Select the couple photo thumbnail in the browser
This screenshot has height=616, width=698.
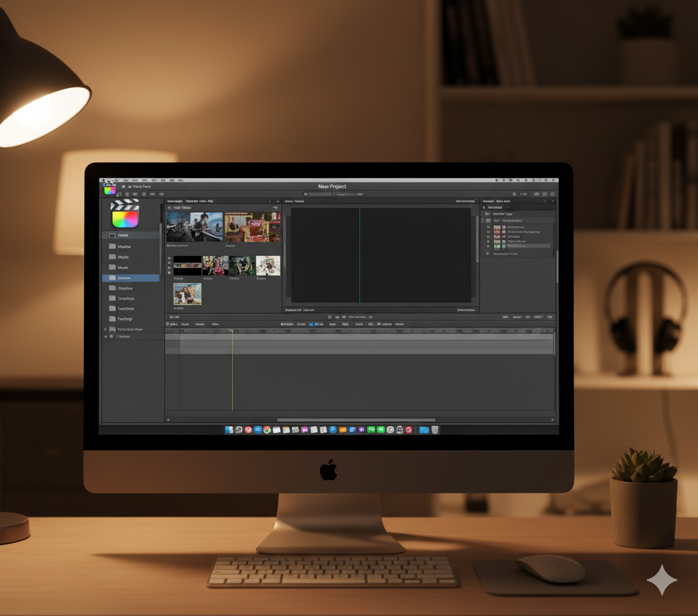[x=187, y=294]
